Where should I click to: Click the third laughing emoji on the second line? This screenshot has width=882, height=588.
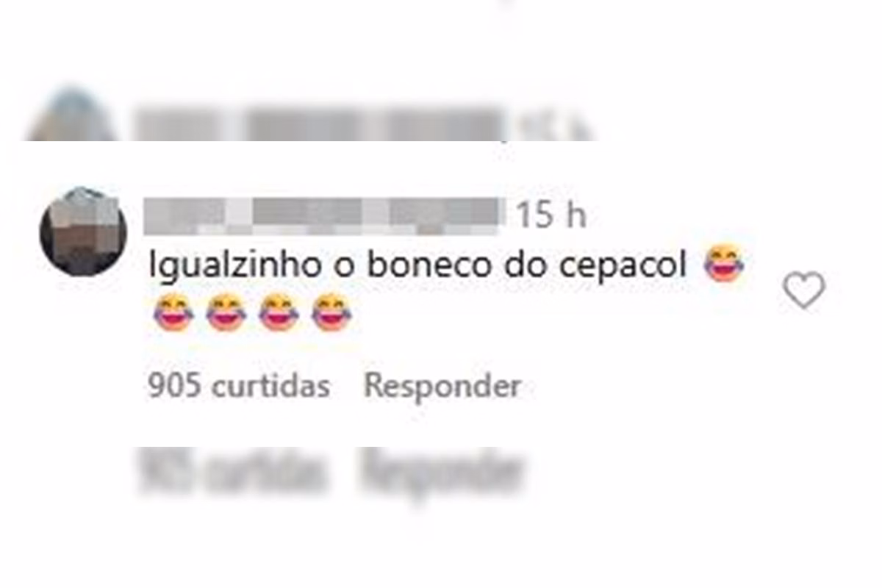[x=279, y=312]
